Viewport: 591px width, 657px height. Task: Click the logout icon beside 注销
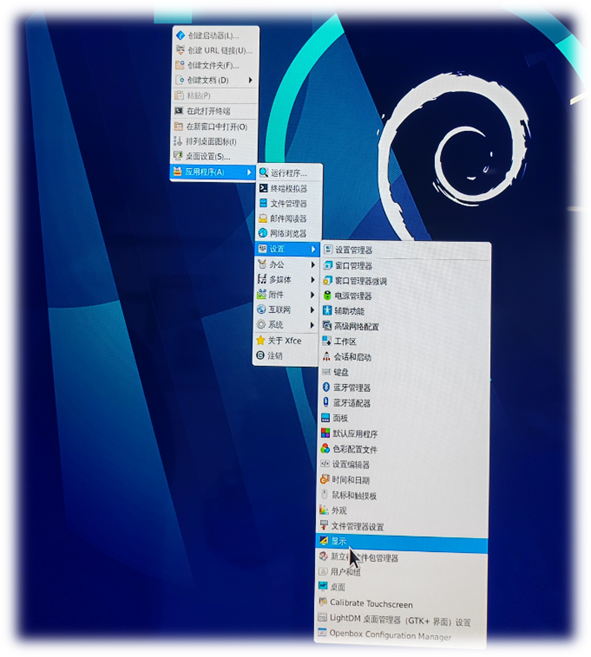click(260, 355)
